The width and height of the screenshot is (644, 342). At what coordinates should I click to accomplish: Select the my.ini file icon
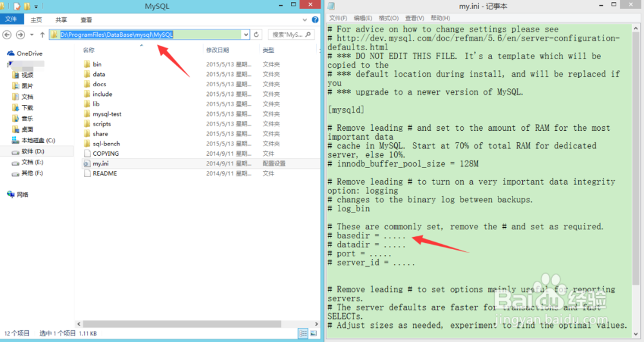click(87, 164)
